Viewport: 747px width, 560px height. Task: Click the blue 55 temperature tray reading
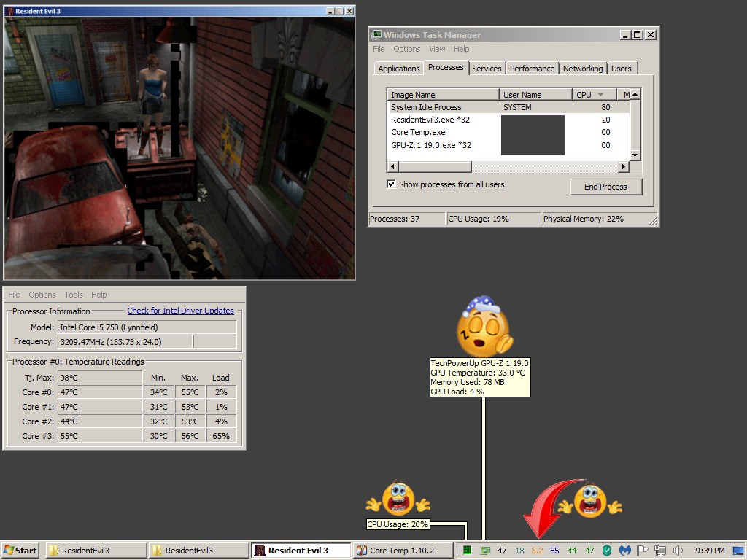click(554, 551)
